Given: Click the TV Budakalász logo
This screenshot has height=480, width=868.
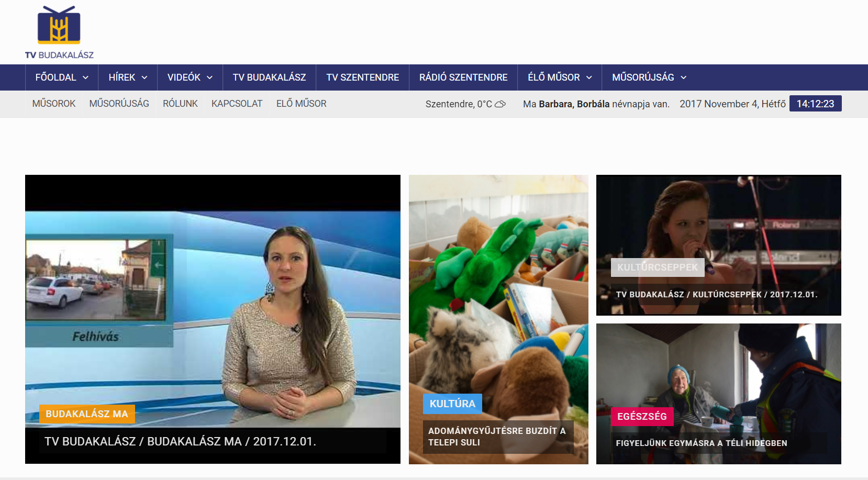Looking at the screenshot, I should pyautogui.click(x=59, y=32).
